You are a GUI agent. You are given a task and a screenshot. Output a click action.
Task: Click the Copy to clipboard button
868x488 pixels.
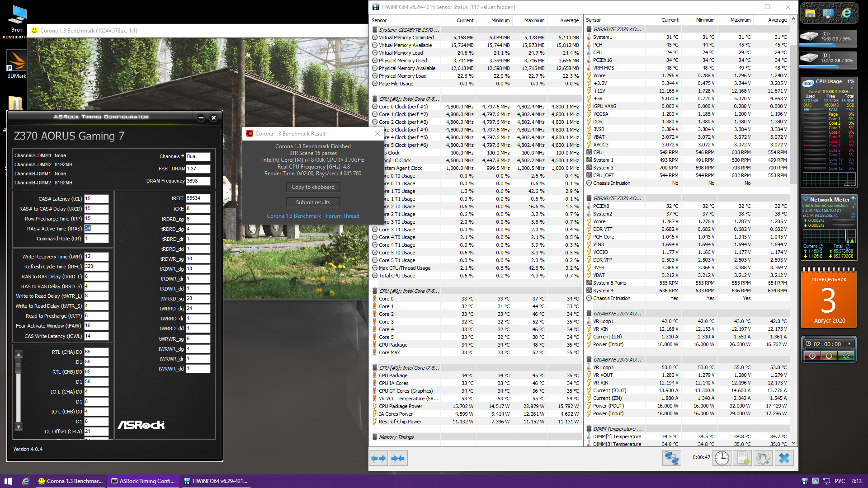(x=313, y=187)
